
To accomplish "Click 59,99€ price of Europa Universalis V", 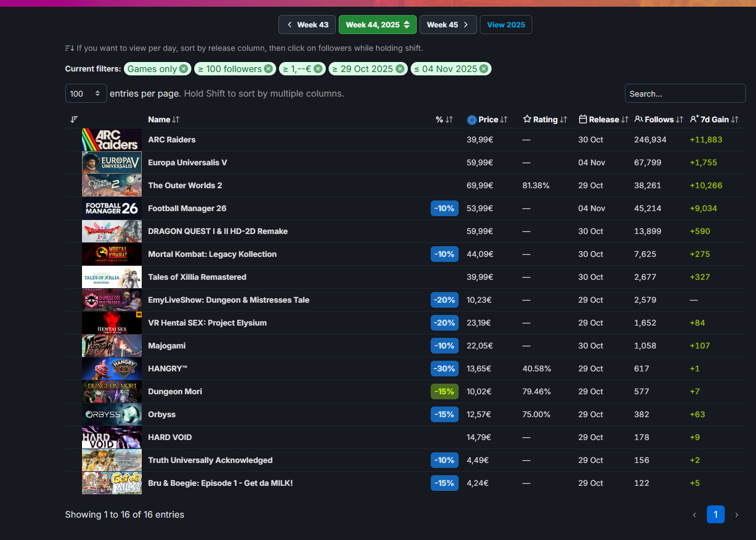I will 480,163.
